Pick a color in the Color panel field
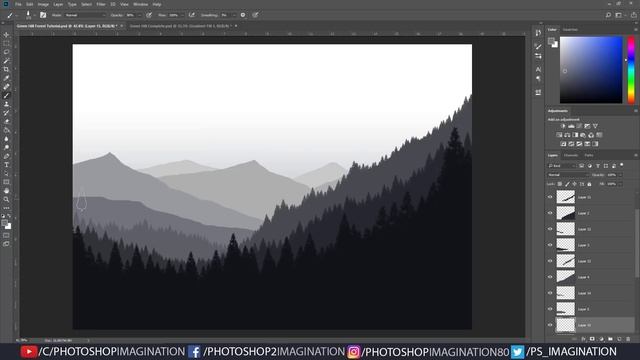This screenshot has height=360, width=640. [591, 69]
